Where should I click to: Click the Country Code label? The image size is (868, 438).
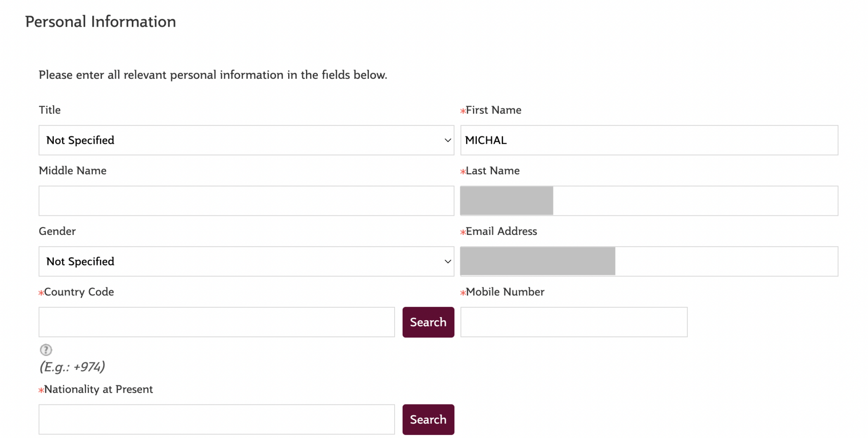pos(79,292)
